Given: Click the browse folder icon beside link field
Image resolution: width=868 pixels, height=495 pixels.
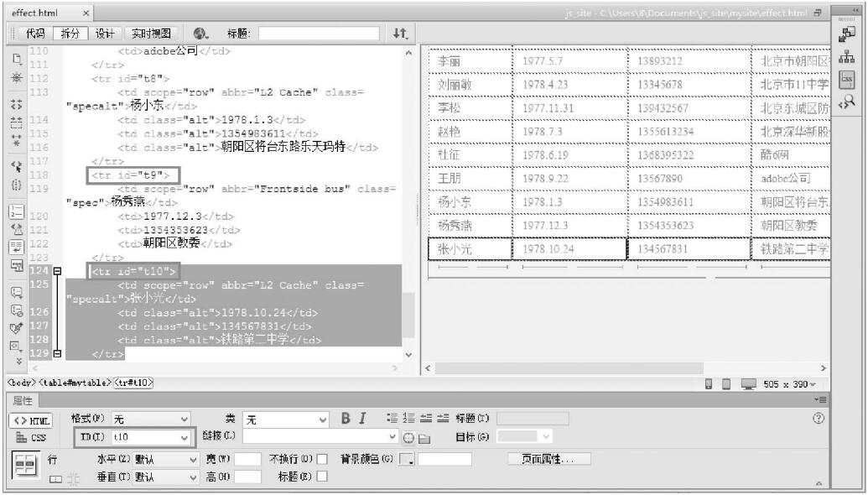Looking at the screenshot, I should tap(424, 437).
